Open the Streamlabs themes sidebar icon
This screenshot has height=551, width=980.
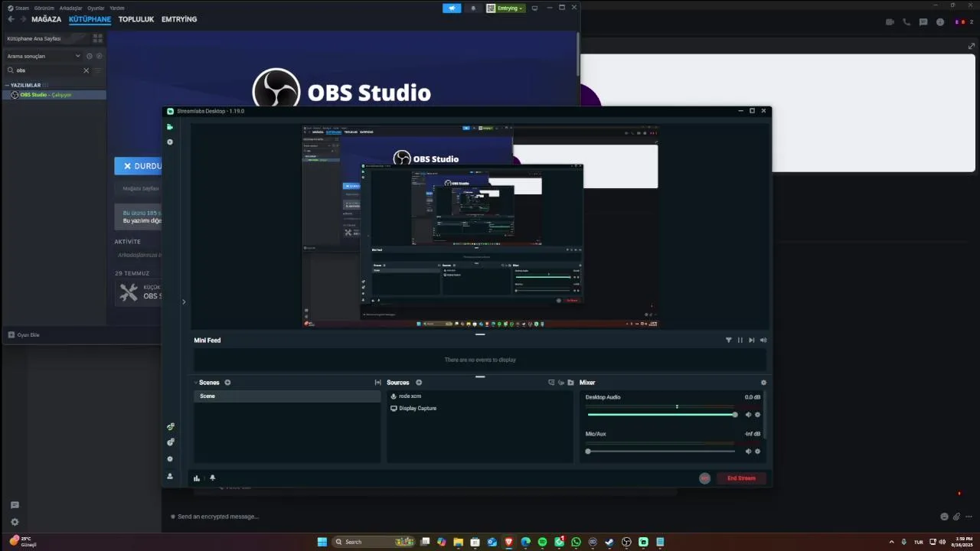[x=170, y=142]
